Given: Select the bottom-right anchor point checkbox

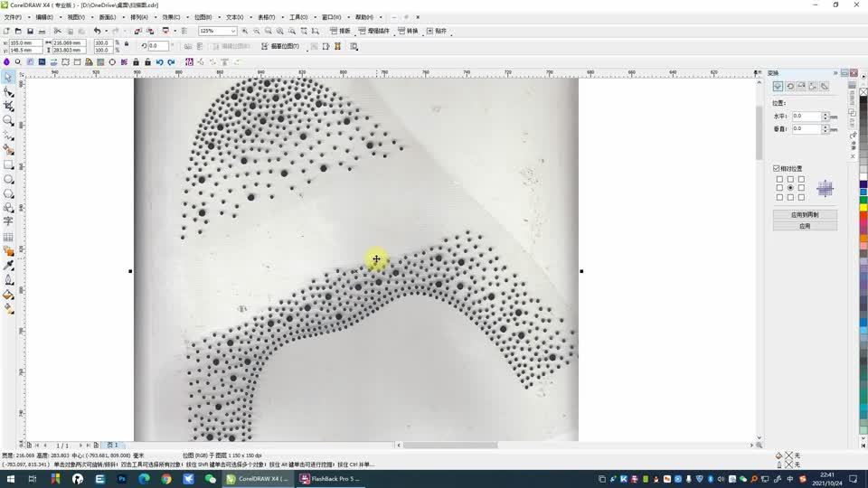Looking at the screenshot, I should click(801, 197).
